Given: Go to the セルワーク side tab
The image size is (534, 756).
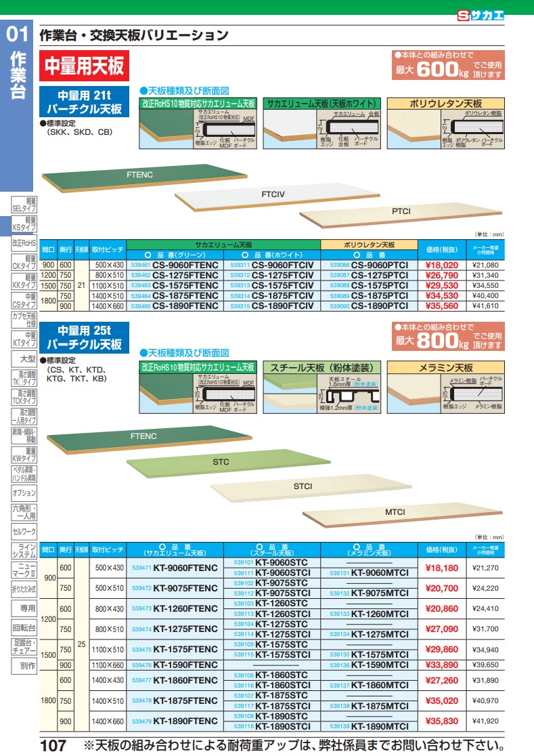Looking at the screenshot, I should 24,531.
